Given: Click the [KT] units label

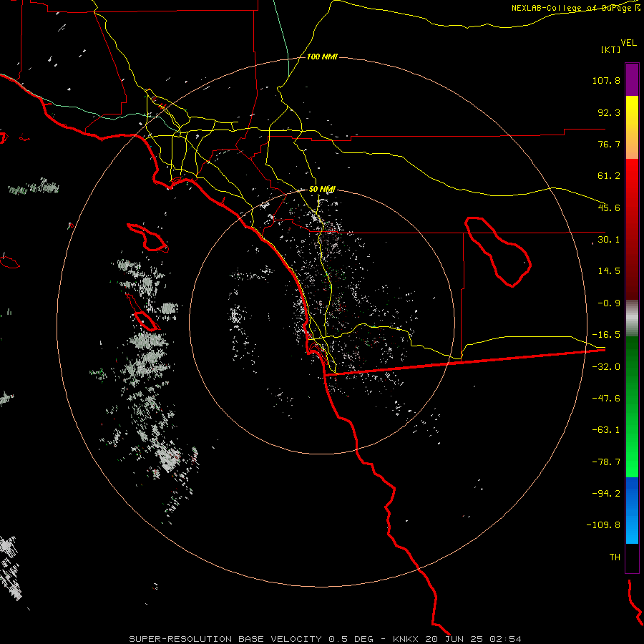Looking at the screenshot, I should pos(611,49).
